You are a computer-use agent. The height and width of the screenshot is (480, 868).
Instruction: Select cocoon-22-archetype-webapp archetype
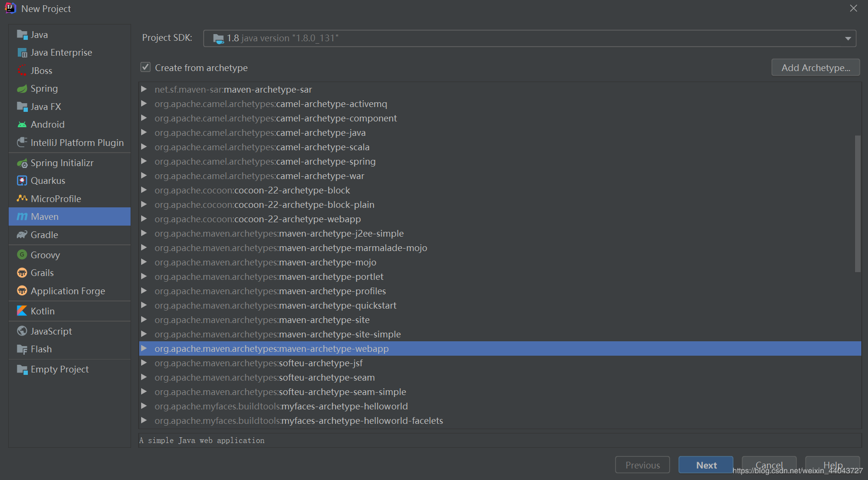[x=500, y=219]
